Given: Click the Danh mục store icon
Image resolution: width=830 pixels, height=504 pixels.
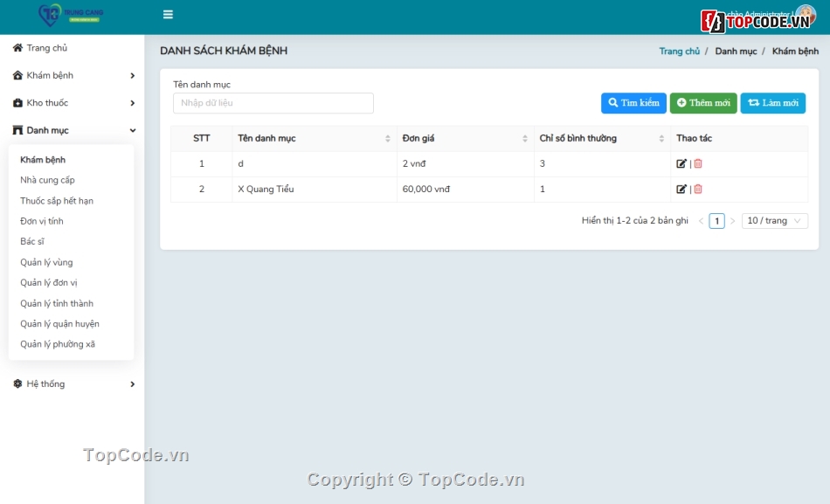Looking at the screenshot, I should [17, 130].
